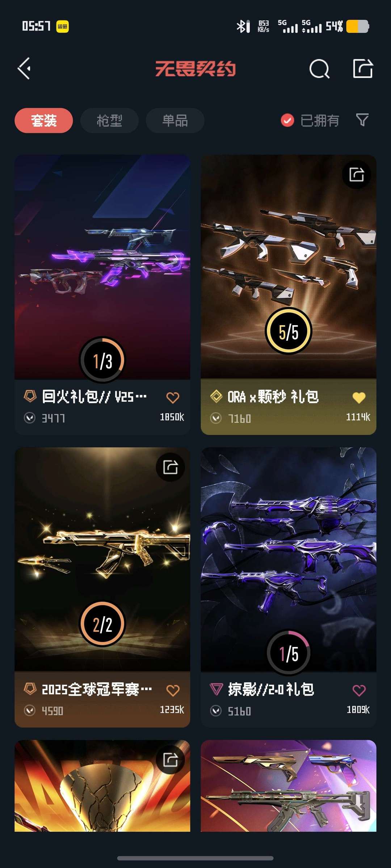391x868 pixels.
Task: Share the ORA x颗秒 bundle card
Action: [356, 175]
